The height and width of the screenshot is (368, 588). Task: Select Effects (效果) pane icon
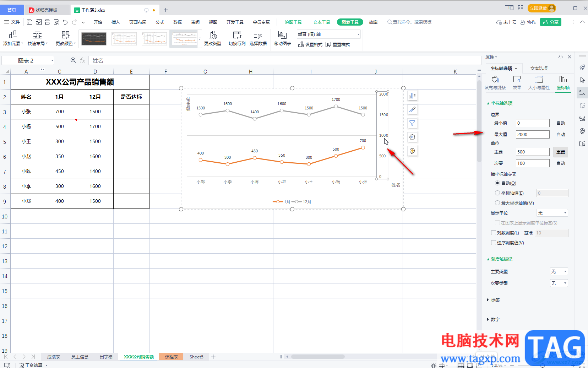[517, 83]
